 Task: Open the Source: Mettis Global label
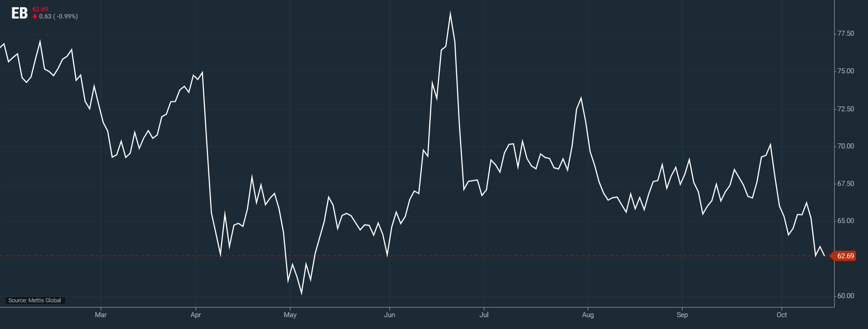[35, 301]
